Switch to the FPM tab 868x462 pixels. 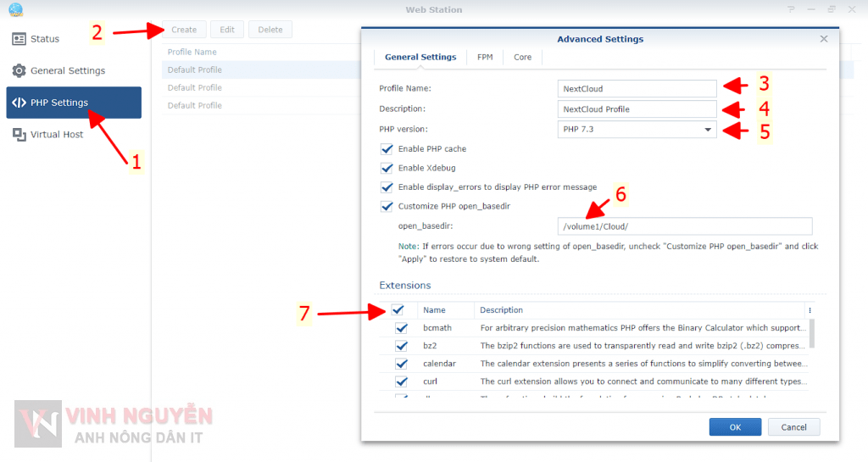(485, 58)
